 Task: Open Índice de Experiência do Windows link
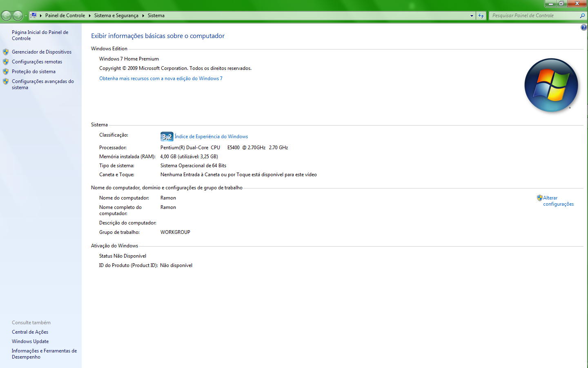click(211, 137)
